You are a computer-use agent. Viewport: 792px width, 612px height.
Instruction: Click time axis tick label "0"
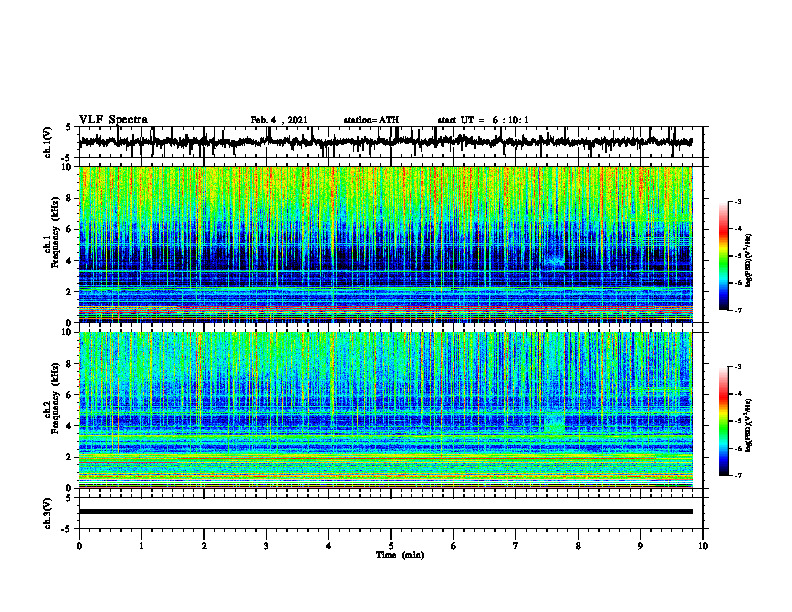(x=79, y=546)
